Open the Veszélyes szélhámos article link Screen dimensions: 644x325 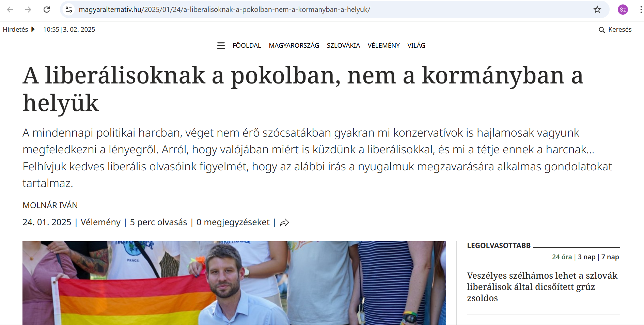(x=542, y=287)
